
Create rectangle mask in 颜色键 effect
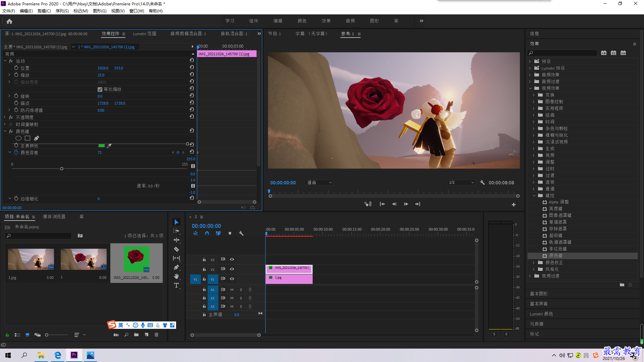tap(28, 138)
